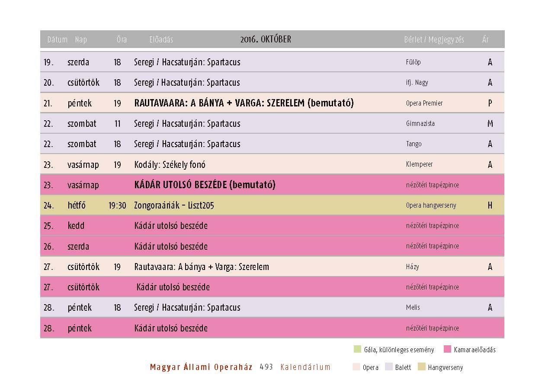Viewport: 545px width, 392px height.
Task: Click the "Kalendárium" footer text
Action: click(305, 367)
